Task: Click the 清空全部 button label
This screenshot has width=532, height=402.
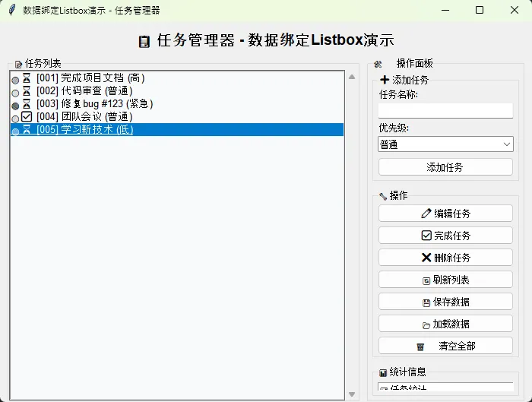Action: pos(457,347)
